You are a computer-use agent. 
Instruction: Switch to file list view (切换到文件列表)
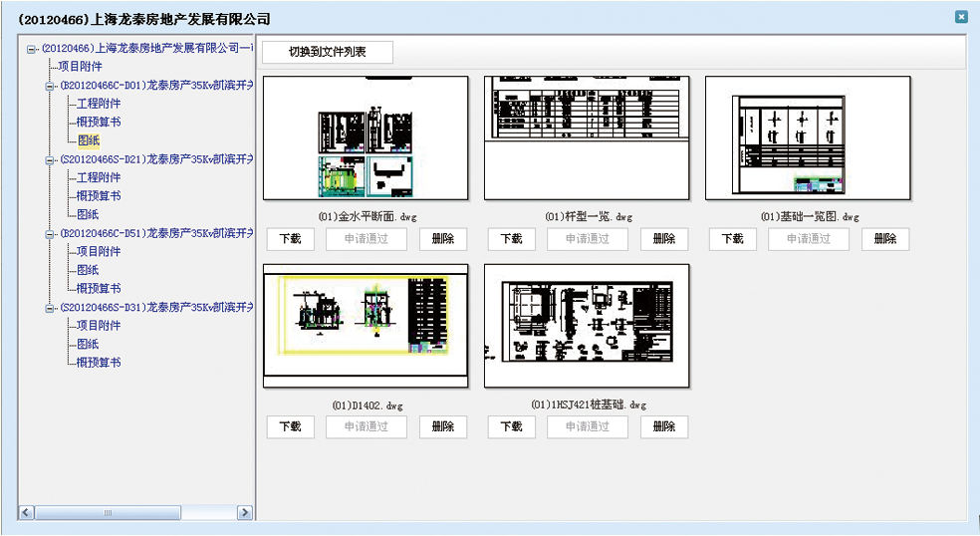point(328,52)
